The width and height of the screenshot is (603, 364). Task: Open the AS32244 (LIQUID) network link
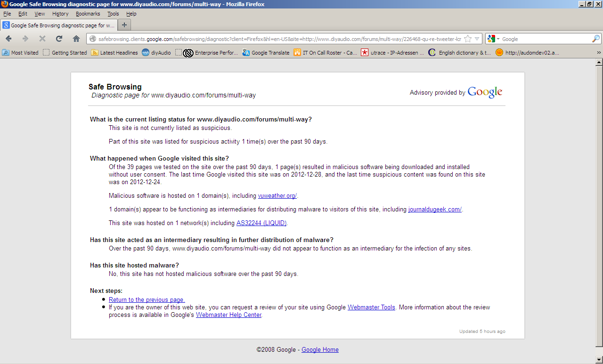pyautogui.click(x=261, y=223)
